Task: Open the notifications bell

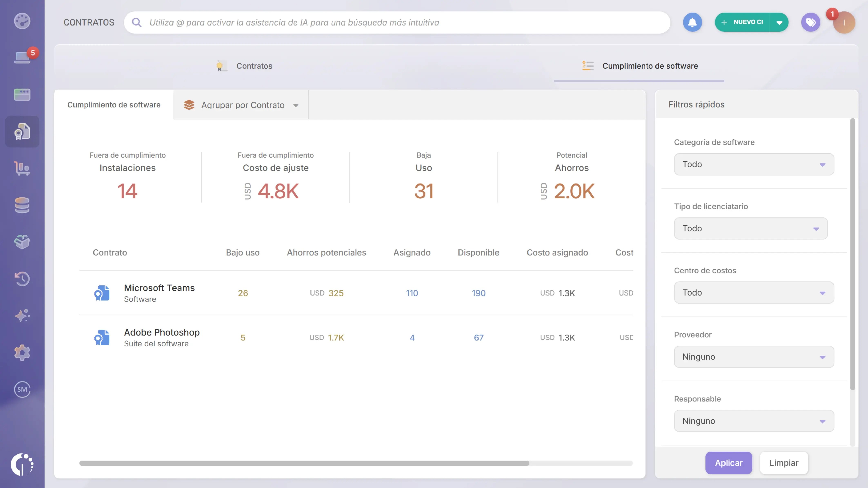Action: point(692,22)
